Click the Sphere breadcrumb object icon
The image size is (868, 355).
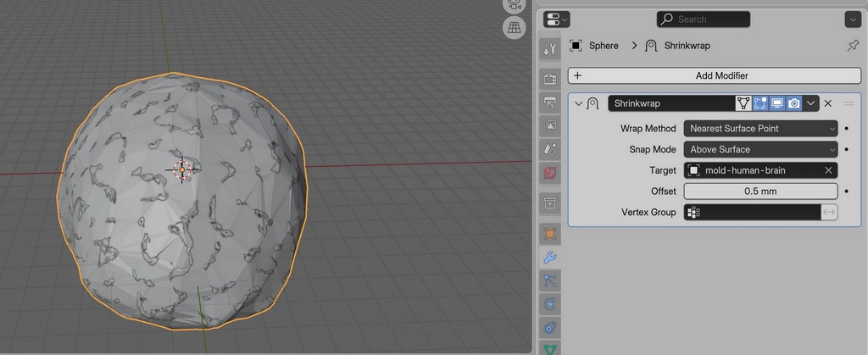click(x=576, y=46)
